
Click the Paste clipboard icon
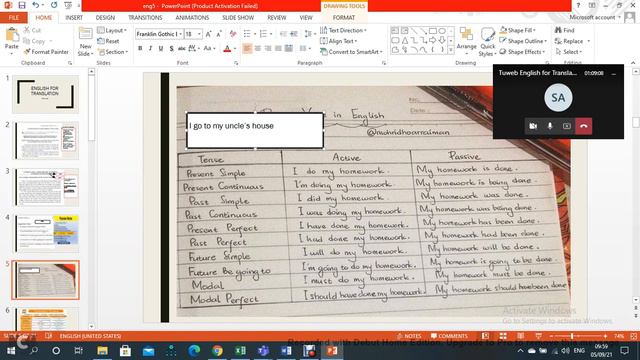coord(12,35)
